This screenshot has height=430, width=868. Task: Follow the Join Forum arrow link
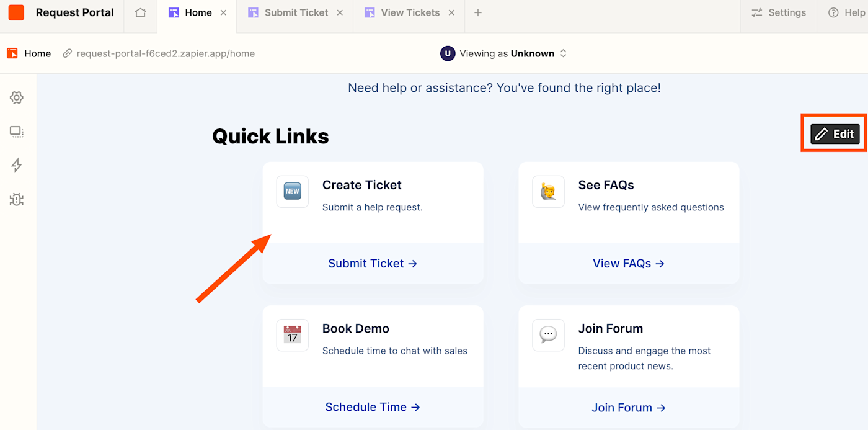click(629, 408)
